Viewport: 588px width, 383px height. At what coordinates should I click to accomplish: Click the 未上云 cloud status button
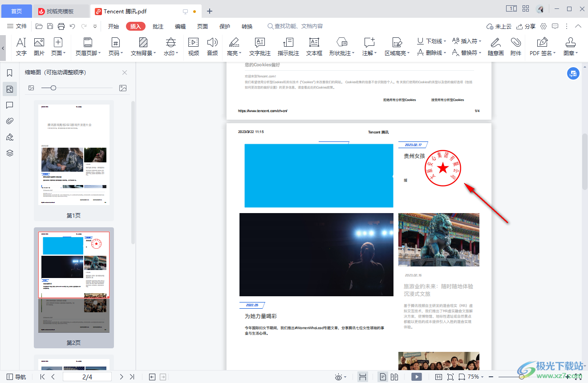(x=499, y=26)
